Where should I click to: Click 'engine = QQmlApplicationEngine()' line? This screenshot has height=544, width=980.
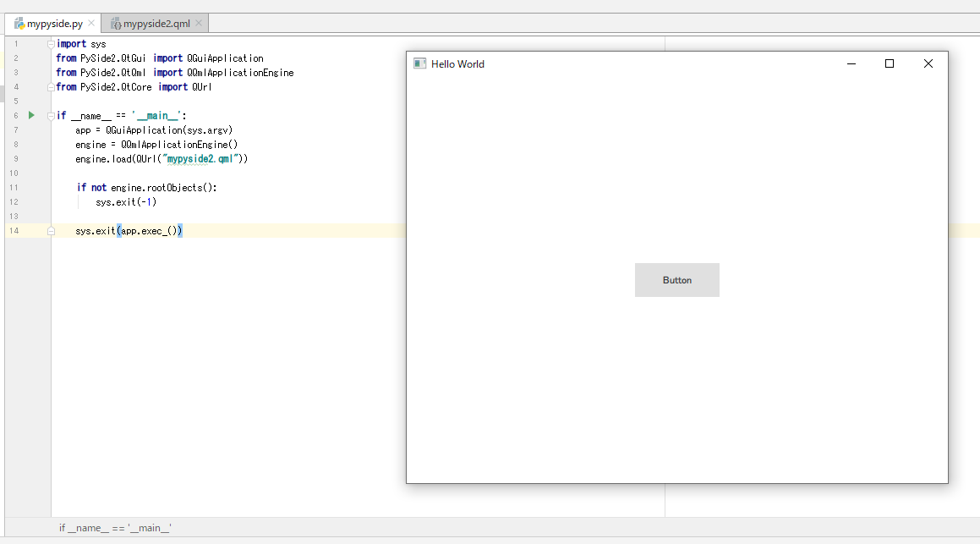156,145
